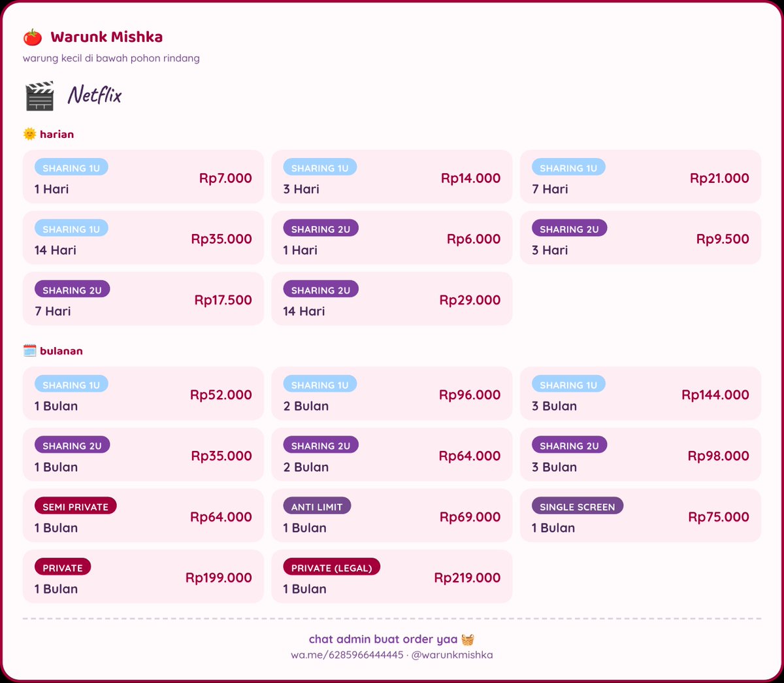Click the Rp21.000 price
The height and width of the screenshot is (683, 784).
tap(719, 178)
